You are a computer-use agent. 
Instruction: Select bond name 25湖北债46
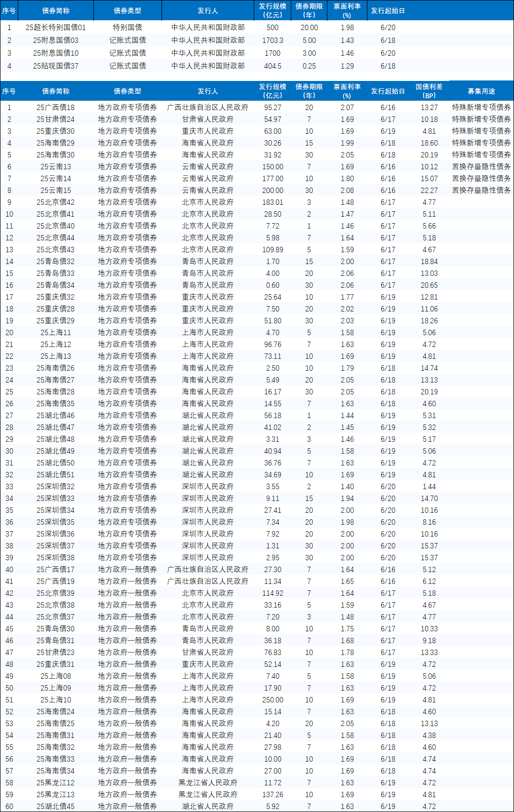pos(56,416)
